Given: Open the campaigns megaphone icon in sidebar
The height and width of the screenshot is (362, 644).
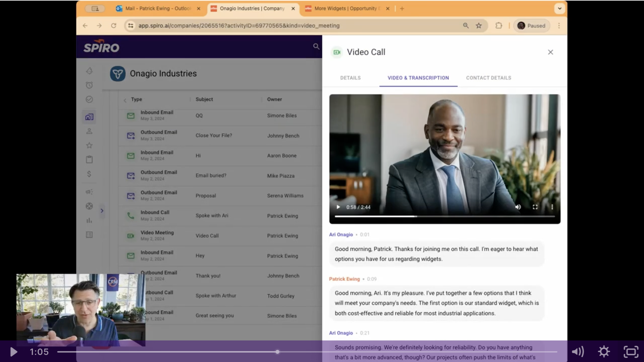Looking at the screenshot, I should click(89, 192).
